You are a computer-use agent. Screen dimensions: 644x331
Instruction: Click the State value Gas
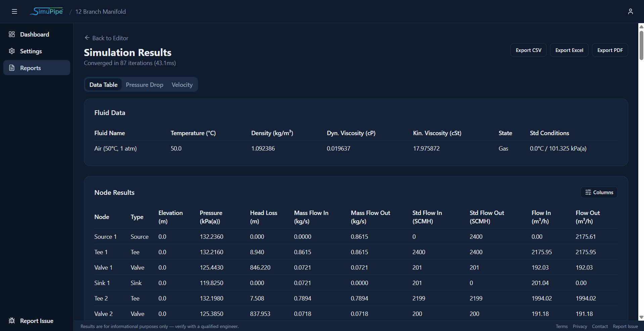pos(503,148)
